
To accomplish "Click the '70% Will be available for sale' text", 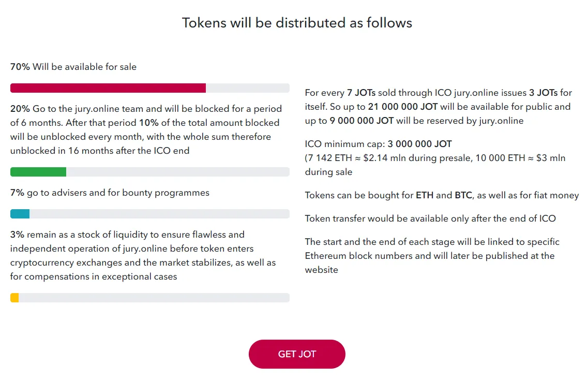I will pyautogui.click(x=73, y=67).
